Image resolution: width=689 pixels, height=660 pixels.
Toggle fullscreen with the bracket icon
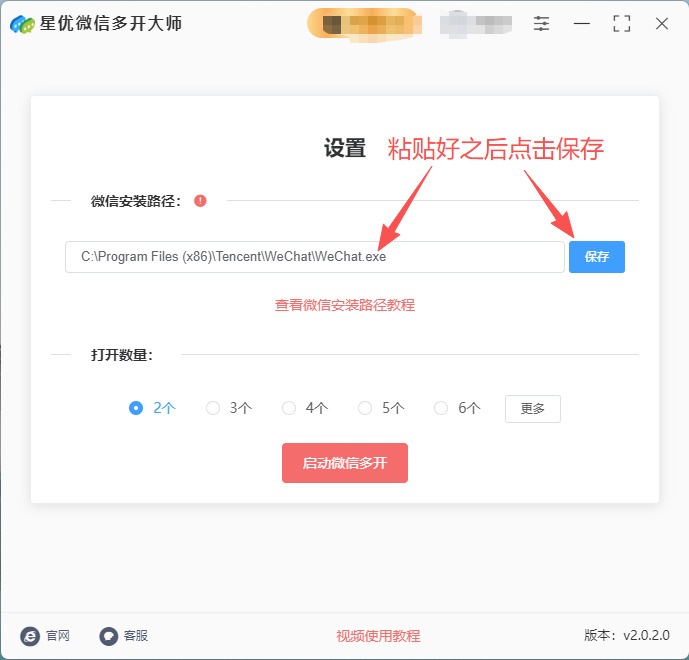point(621,23)
